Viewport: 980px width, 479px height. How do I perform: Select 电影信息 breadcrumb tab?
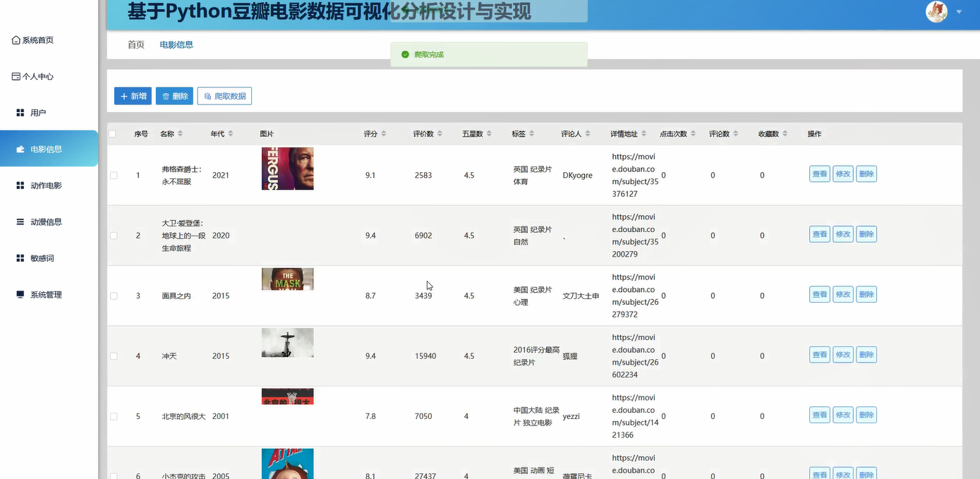176,44
